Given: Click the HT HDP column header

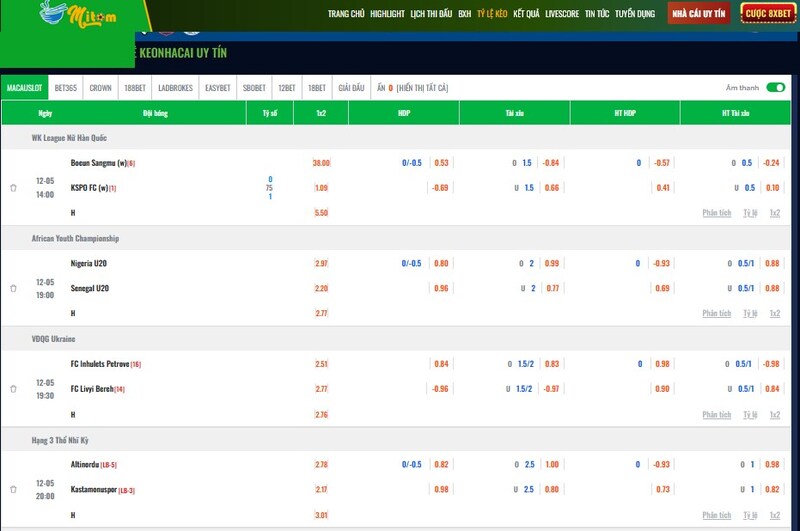Looking at the screenshot, I should [625, 113].
